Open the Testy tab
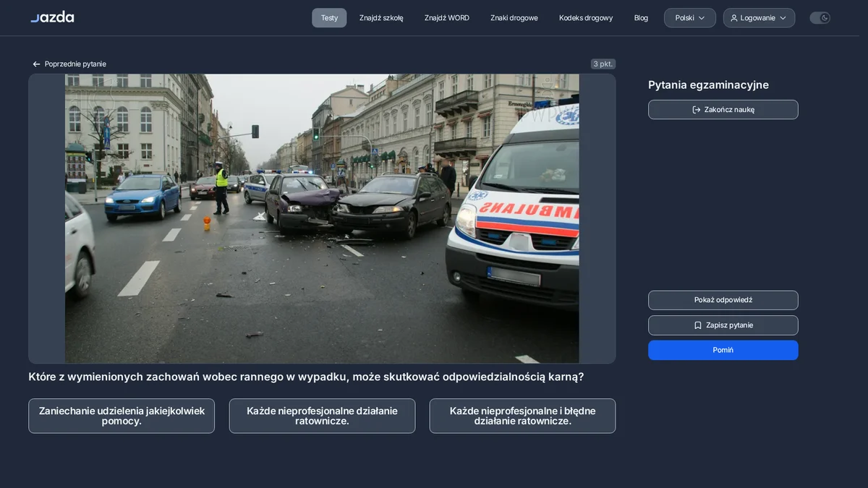 [329, 18]
